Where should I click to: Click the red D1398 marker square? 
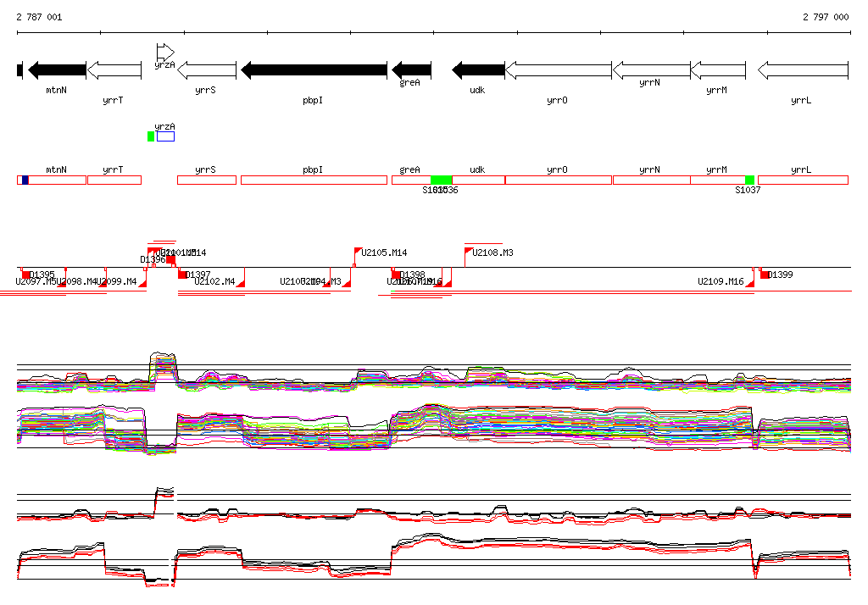point(396,275)
